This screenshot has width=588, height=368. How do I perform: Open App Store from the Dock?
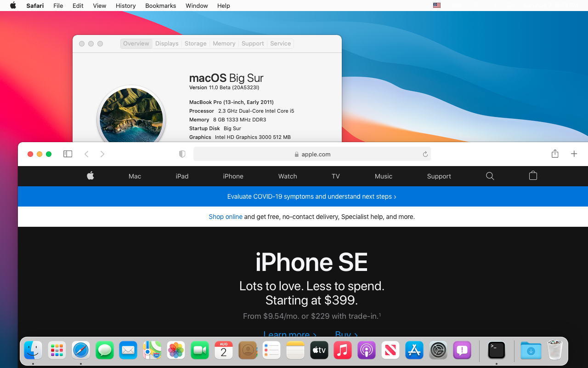(x=414, y=351)
